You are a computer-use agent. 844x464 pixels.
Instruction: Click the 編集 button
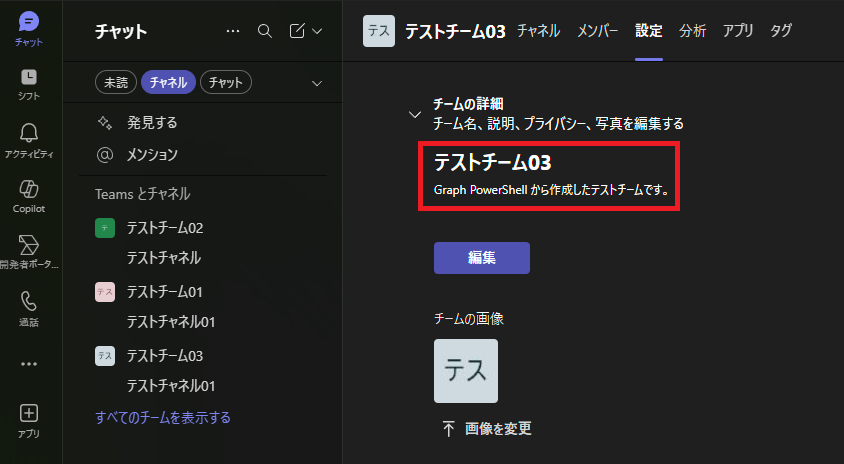click(482, 258)
